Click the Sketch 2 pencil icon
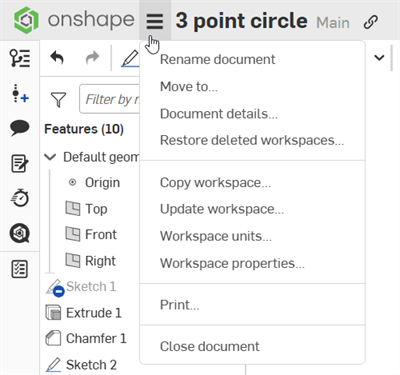This screenshot has width=400, height=375. click(53, 365)
